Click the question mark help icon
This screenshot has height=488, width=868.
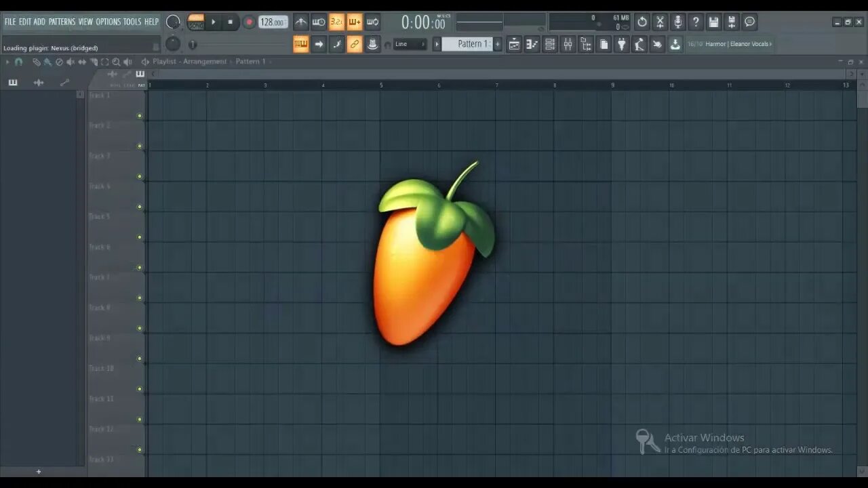[696, 22]
